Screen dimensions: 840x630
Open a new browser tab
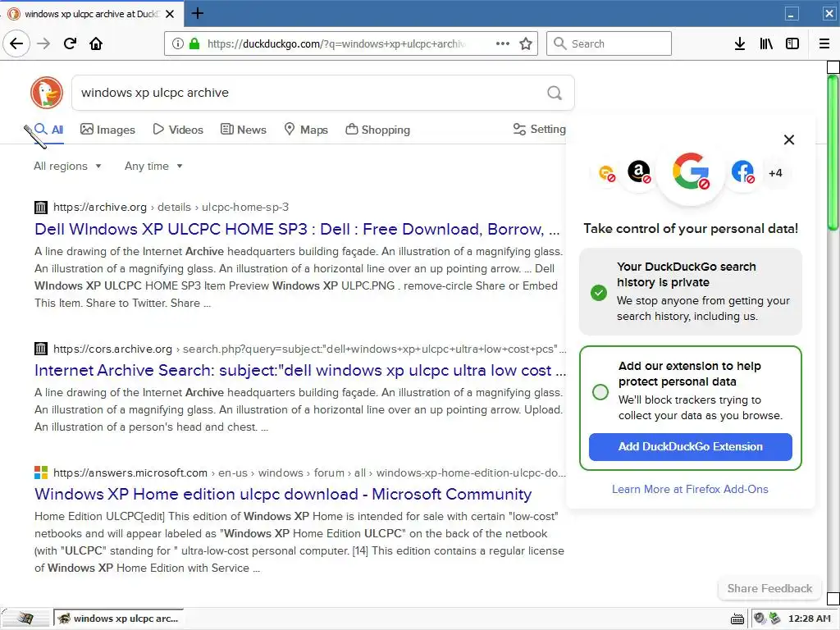[x=197, y=13]
